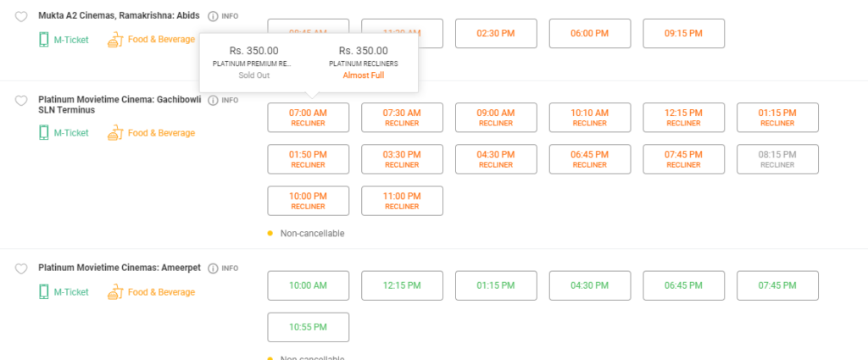Select 11:00 PM Recliner show
Image resolution: width=868 pixels, height=360 pixels.
[x=402, y=201]
